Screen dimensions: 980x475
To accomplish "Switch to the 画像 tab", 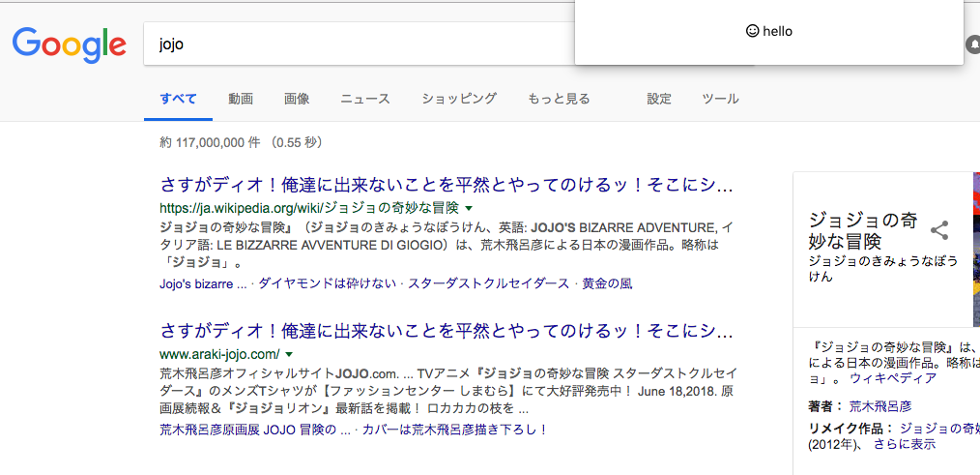I will pos(297,99).
